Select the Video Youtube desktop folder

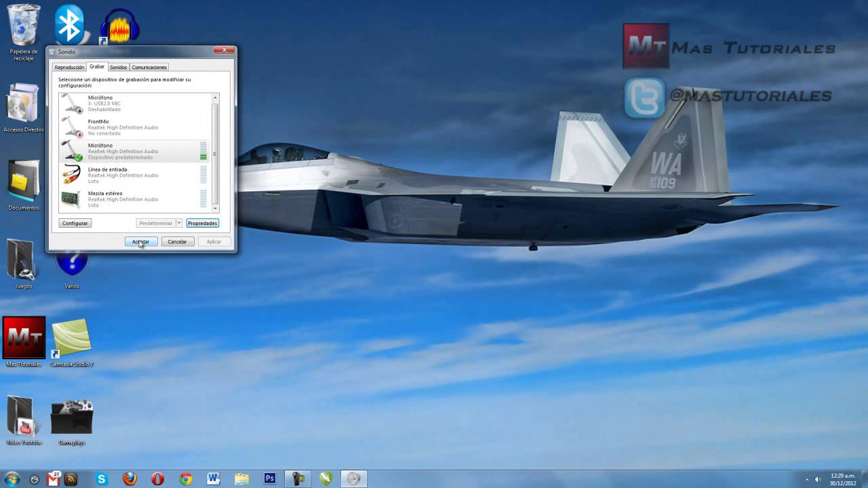[x=24, y=420]
